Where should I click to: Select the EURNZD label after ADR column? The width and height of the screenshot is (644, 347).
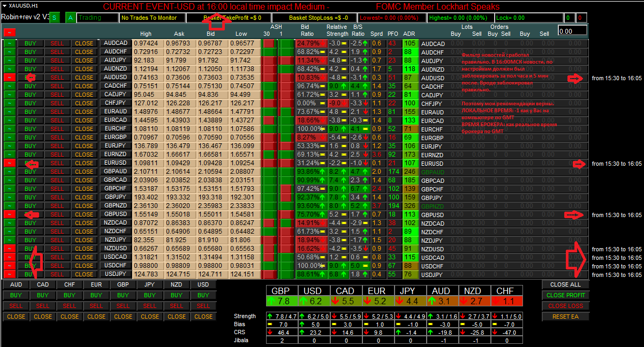(433, 155)
